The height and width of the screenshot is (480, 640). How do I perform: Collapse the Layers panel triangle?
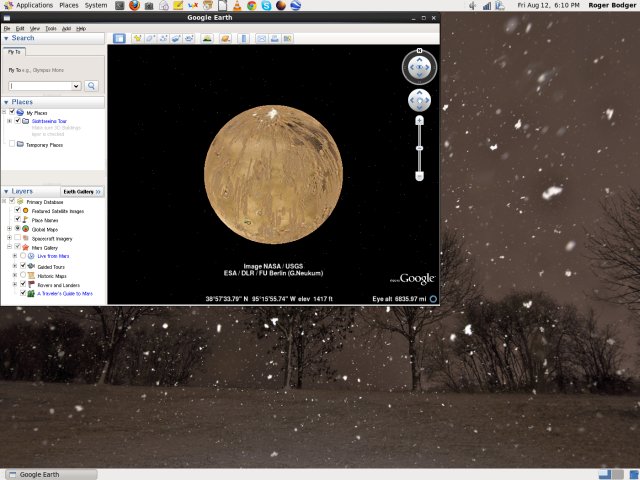6,191
